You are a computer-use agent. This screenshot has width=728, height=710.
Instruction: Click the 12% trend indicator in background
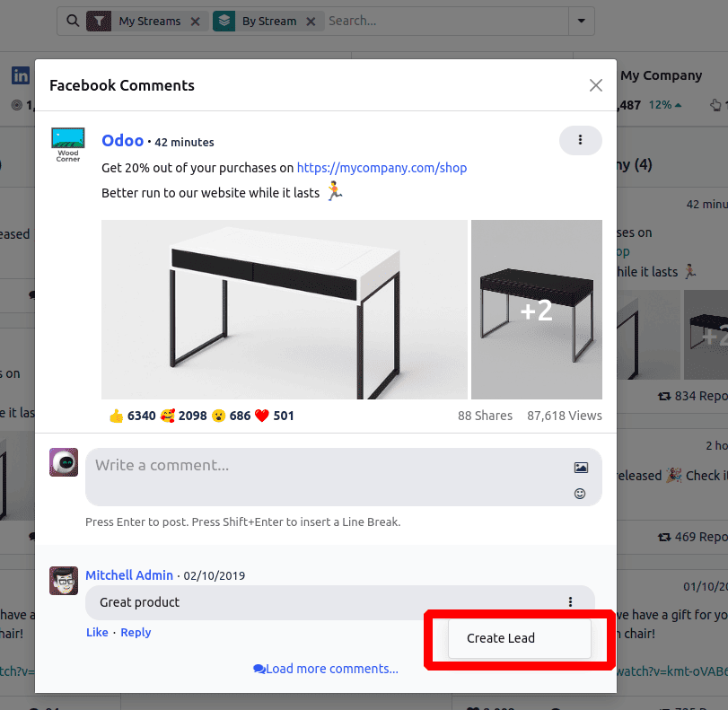pos(665,105)
